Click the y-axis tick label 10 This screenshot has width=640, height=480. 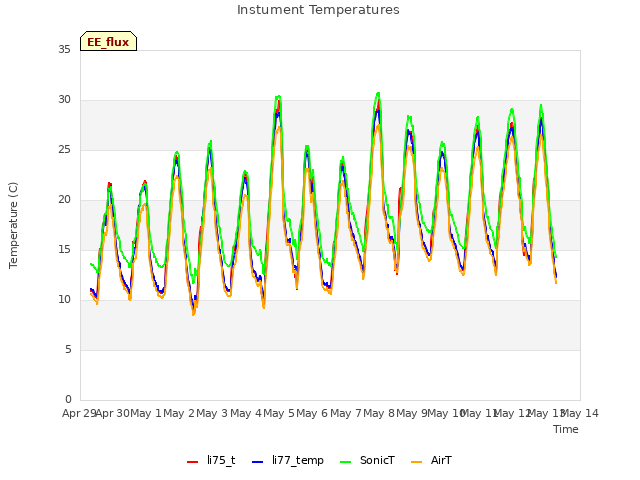point(64,300)
